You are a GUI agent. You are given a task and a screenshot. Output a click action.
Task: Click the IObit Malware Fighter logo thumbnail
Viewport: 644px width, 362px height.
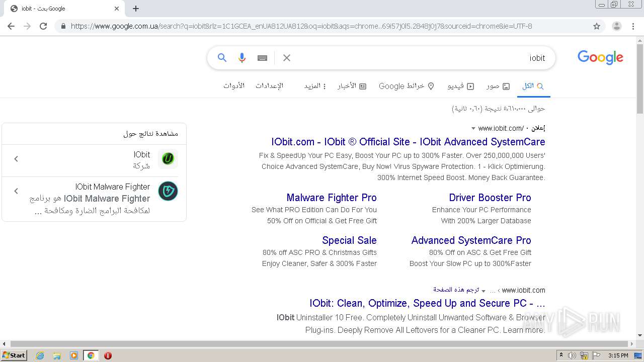click(168, 191)
